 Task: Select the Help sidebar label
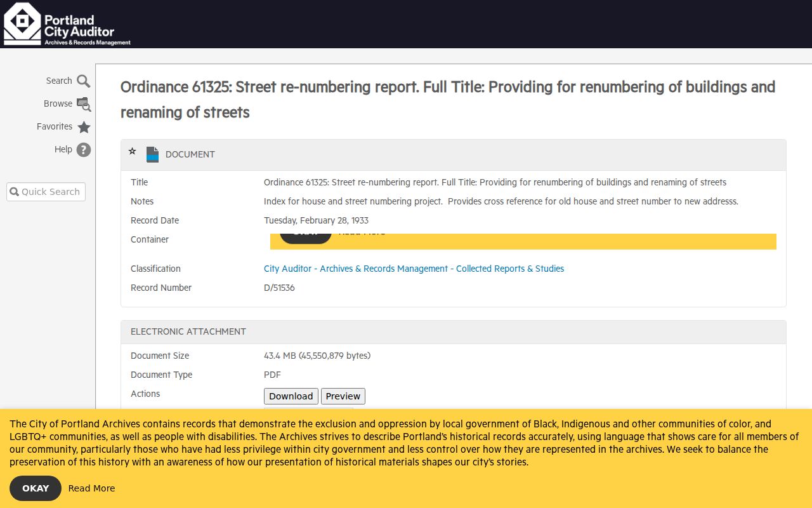click(x=63, y=149)
